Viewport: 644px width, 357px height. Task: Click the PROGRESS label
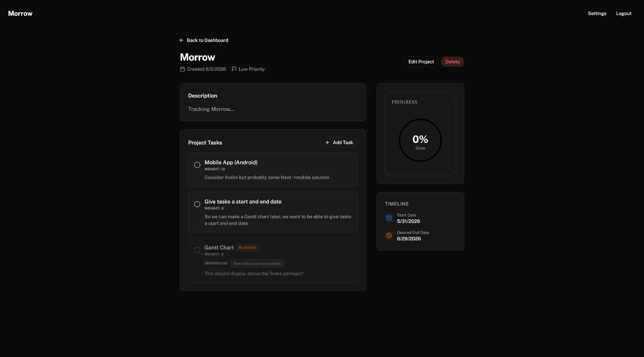405,102
